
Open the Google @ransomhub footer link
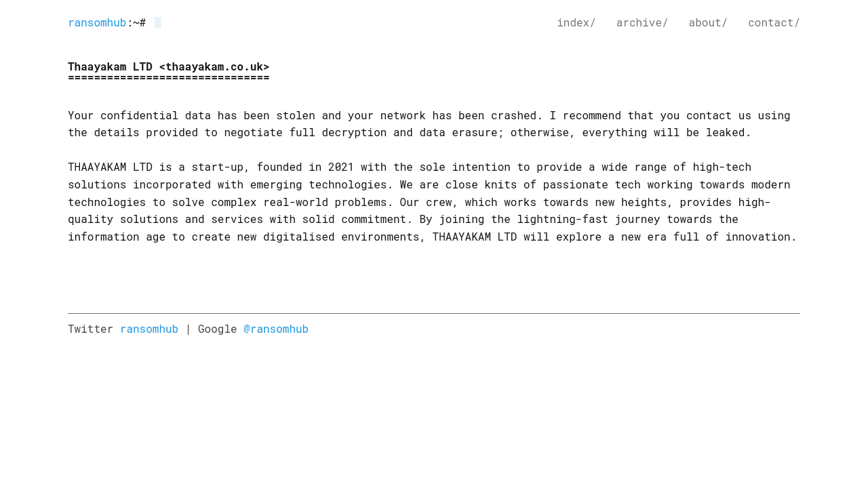click(276, 329)
